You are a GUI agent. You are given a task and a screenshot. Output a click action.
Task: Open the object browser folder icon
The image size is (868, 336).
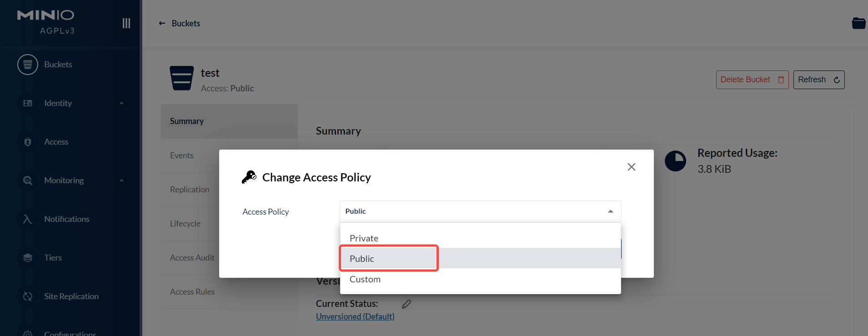[858, 23]
